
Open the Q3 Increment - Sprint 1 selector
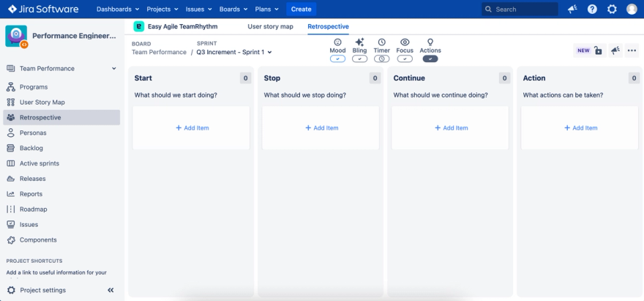coord(234,52)
